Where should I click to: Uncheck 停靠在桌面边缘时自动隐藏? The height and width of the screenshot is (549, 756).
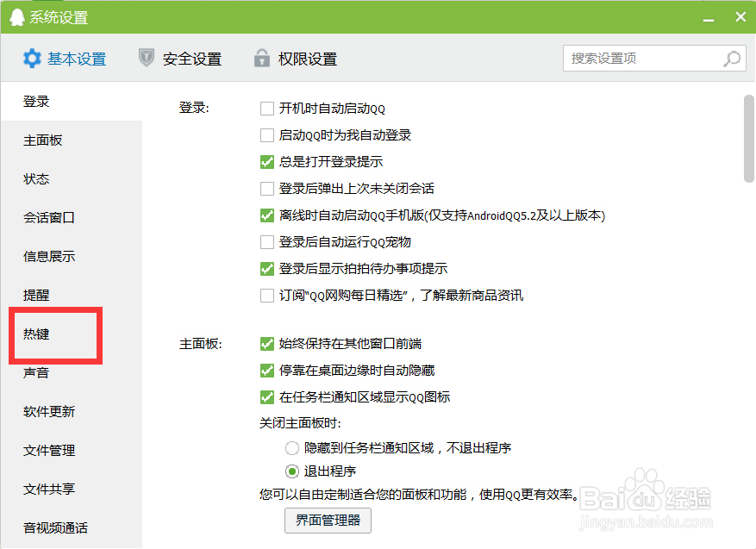click(x=267, y=371)
